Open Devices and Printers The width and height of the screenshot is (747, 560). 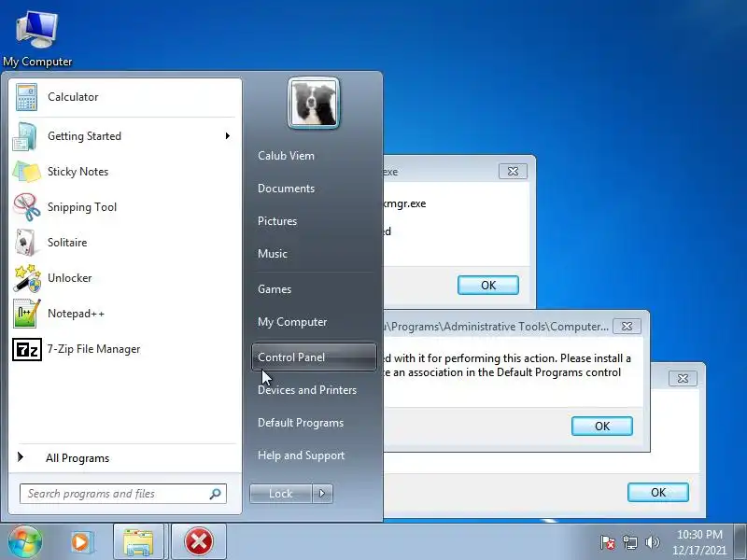point(307,390)
